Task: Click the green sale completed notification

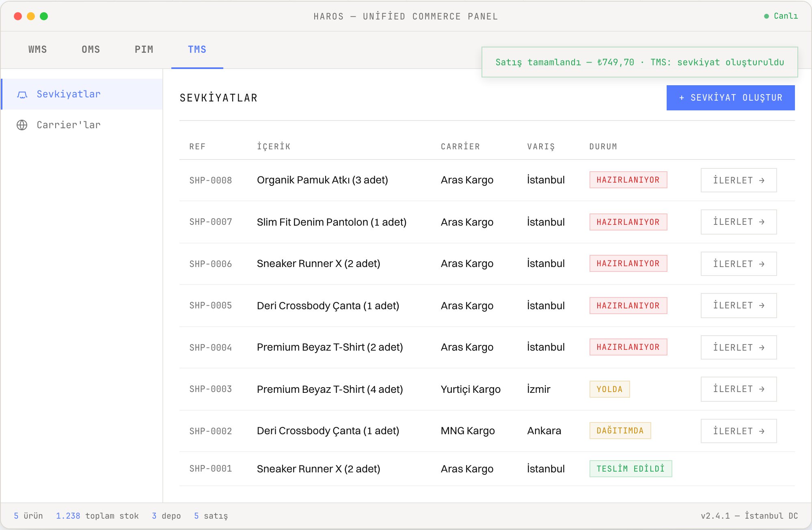Action: pyautogui.click(x=639, y=62)
